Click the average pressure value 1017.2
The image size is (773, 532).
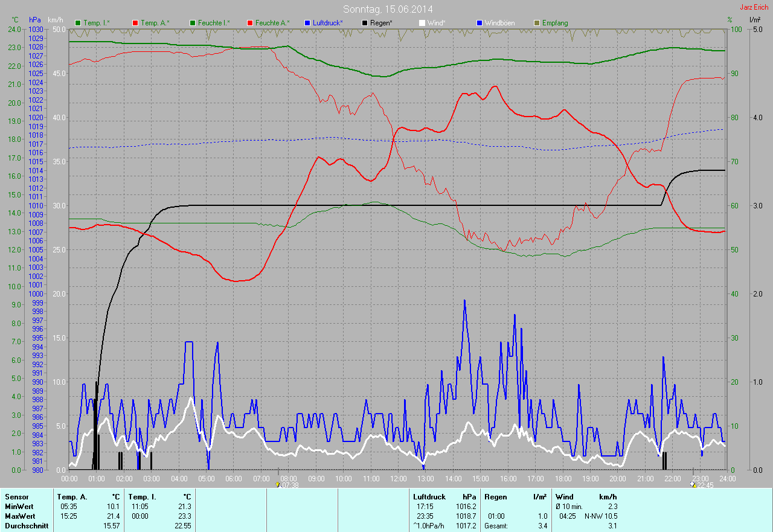pos(466,526)
